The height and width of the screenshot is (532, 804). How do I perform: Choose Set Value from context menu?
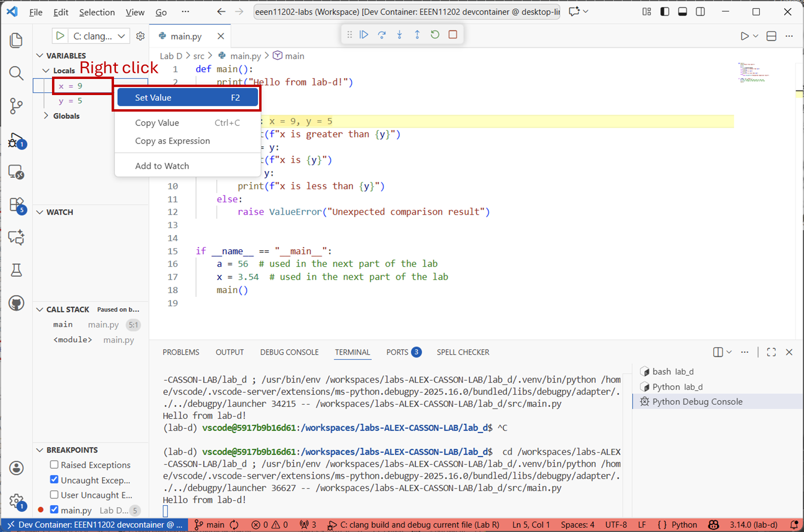pyautogui.click(x=187, y=98)
